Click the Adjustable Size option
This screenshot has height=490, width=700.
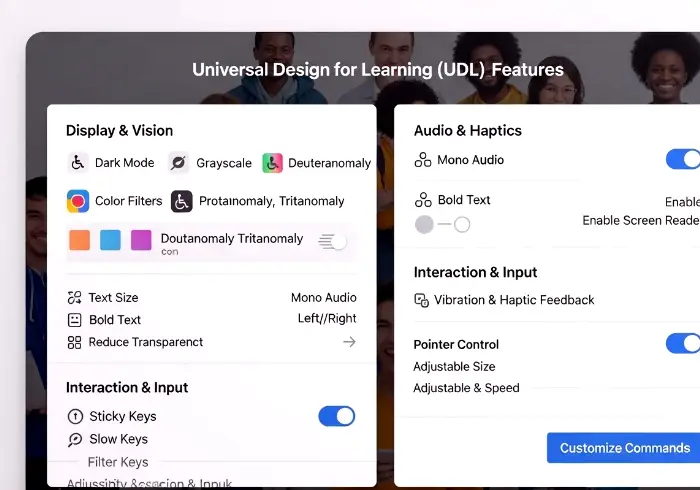pyautogui.click(x=454, y=367)
